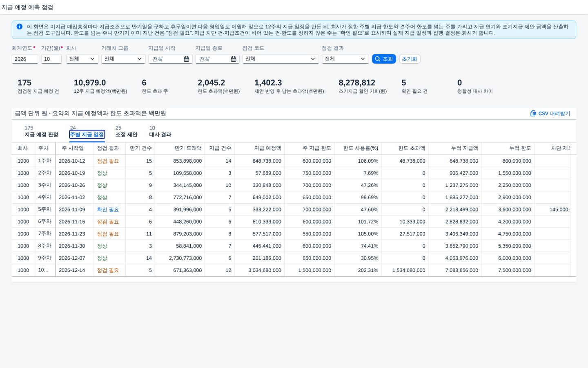Click into the 회계연도 input field
The image size is (588, 368).
(x=25, y=59)
